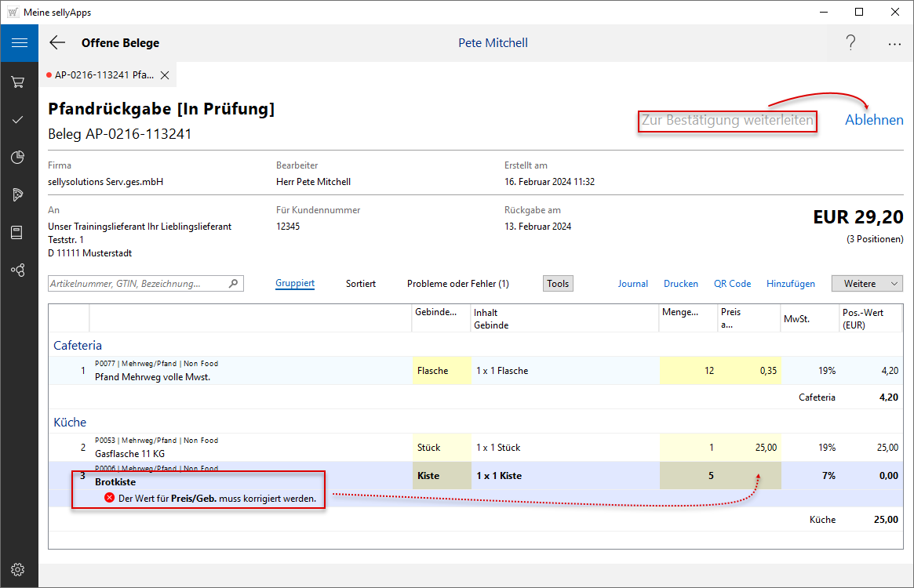Open the Journal link

point(632,284)
